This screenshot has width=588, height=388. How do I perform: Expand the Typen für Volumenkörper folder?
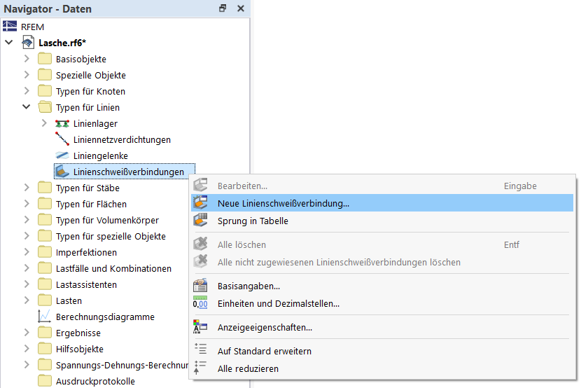point(27,220)
